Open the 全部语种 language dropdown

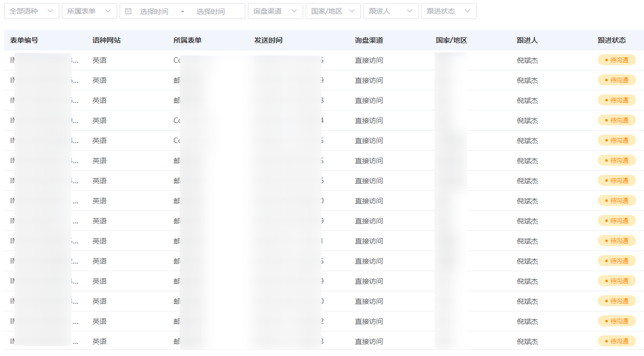tap(31, 11)
